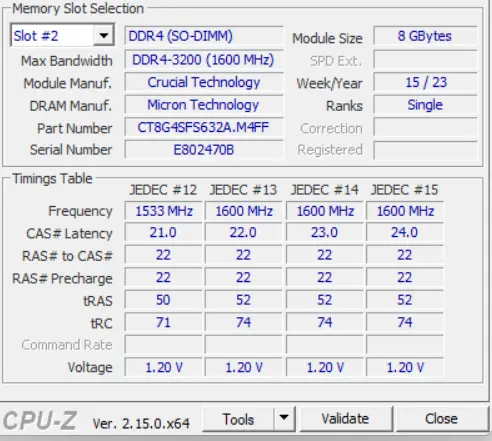Click the Micron Technology DRAM manufacturer value
Screen dimensions: 492x441
click(204, 105)
